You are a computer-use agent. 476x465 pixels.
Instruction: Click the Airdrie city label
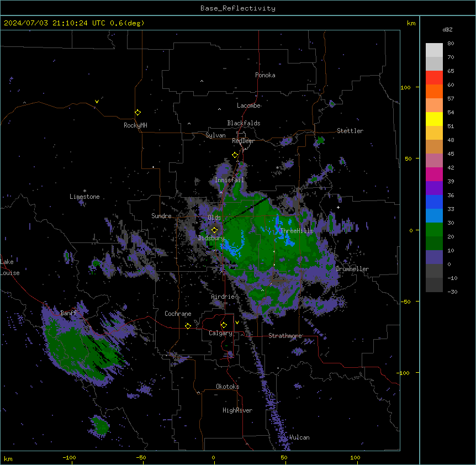click(223, 297)
